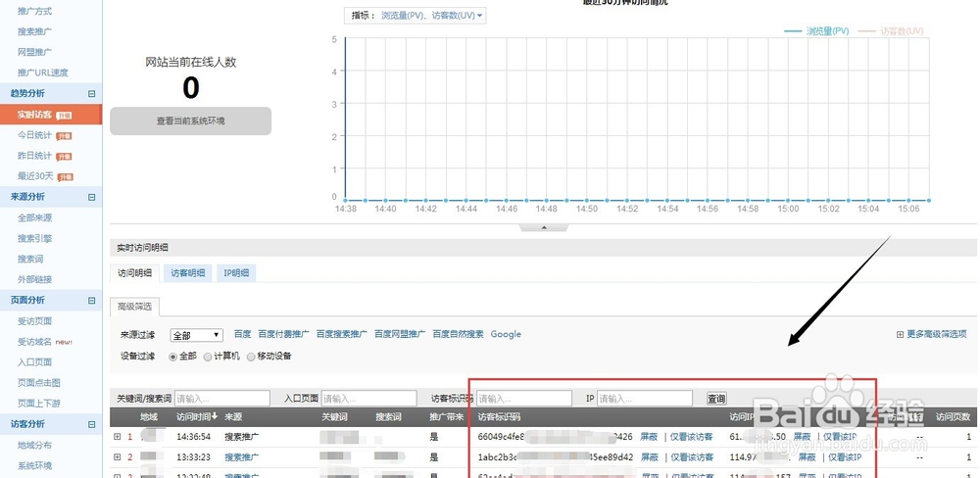
Task: Open 地域分布 in sidebar
Action: coord(34,445)
